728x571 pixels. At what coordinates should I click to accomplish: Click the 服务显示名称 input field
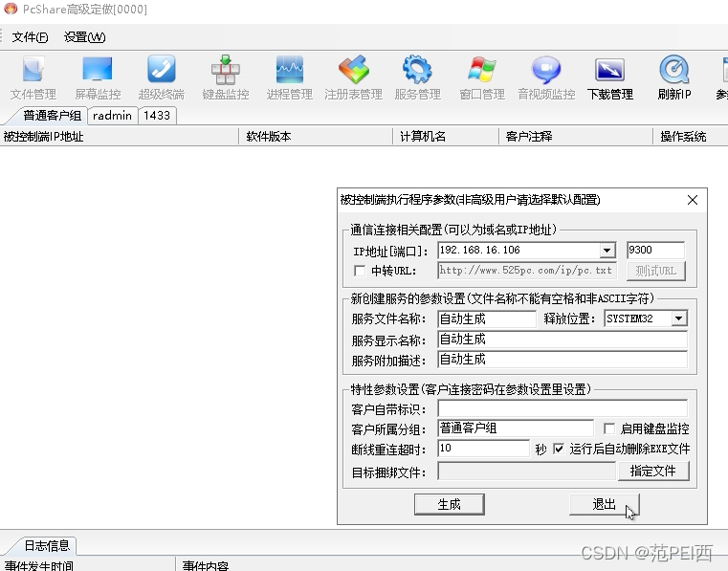(563, 340)
